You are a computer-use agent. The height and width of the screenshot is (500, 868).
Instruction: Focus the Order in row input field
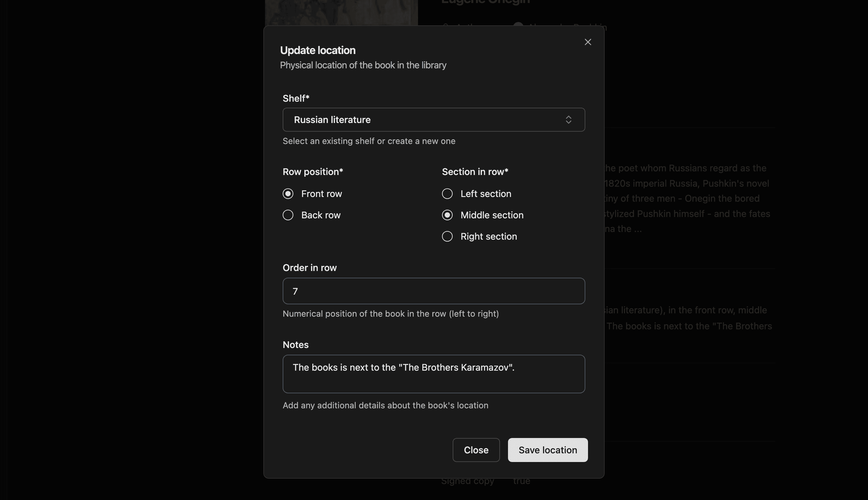433,291
